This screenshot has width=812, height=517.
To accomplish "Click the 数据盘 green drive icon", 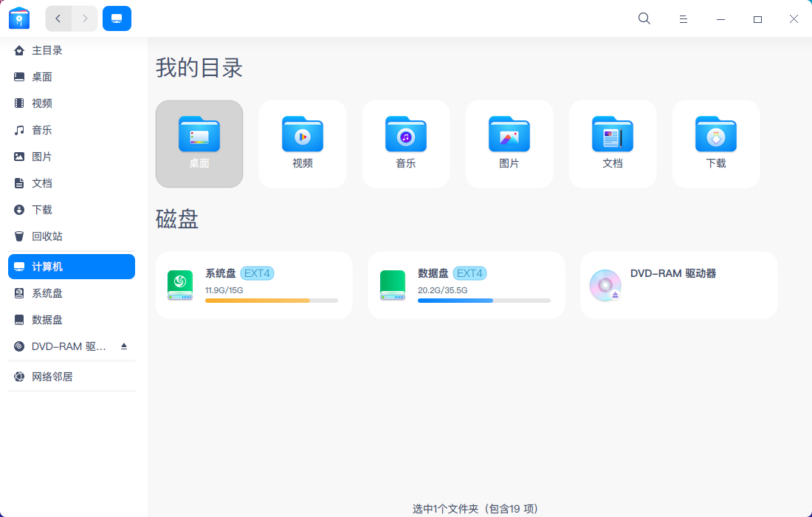I will pyautogui.click(x=393, y=285).
